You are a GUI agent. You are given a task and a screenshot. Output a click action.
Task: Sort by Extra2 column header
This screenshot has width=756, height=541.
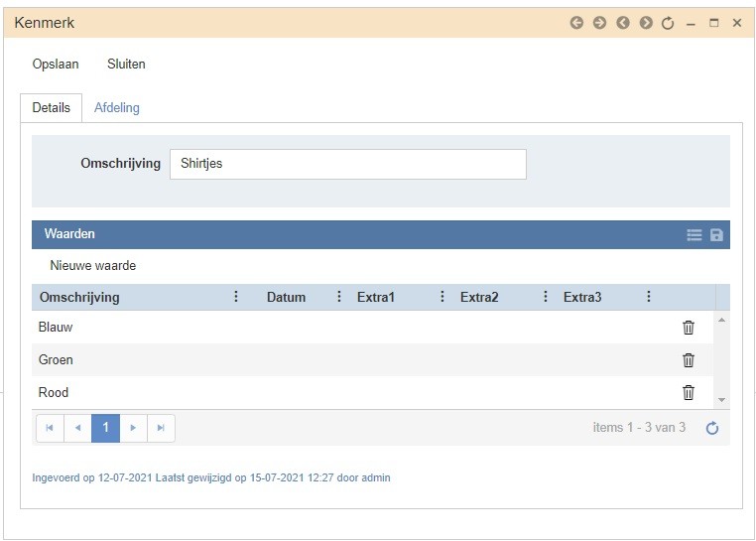click(479, 297)
